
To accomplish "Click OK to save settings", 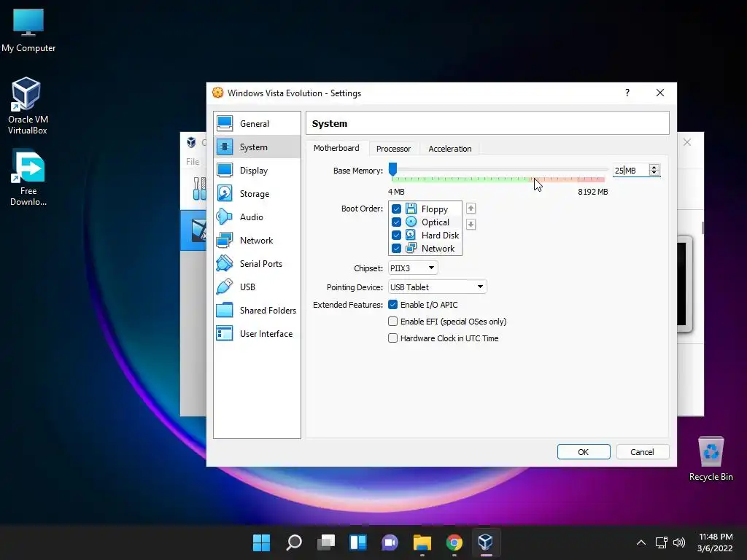I will pyautogui.click(x=584, y=452).
